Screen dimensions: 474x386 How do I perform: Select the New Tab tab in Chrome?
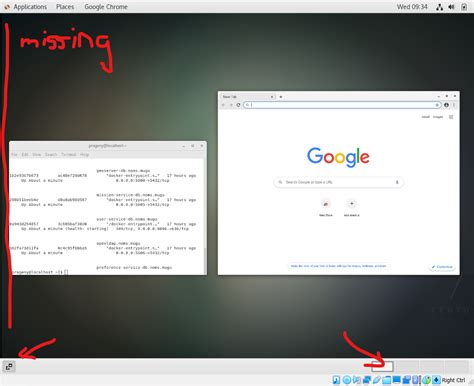[247, 97]
